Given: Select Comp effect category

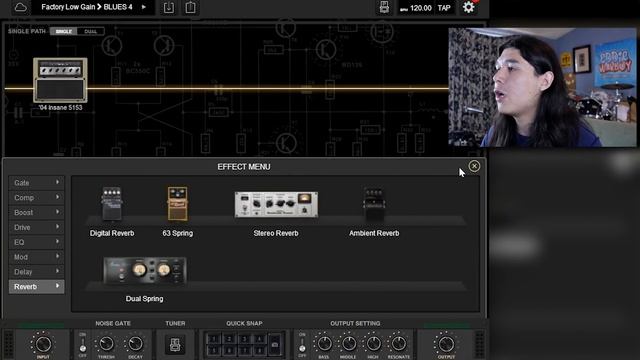Looking at the screenshot, I should coord(36,198).
